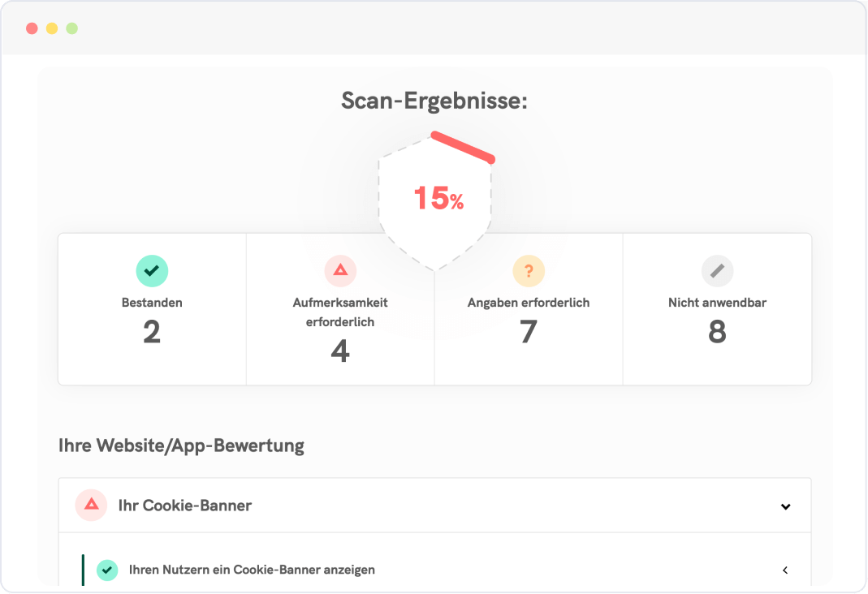Screen dimensions: 868x594
Task: Select the Bestanden results card
Action: [152, 309]
